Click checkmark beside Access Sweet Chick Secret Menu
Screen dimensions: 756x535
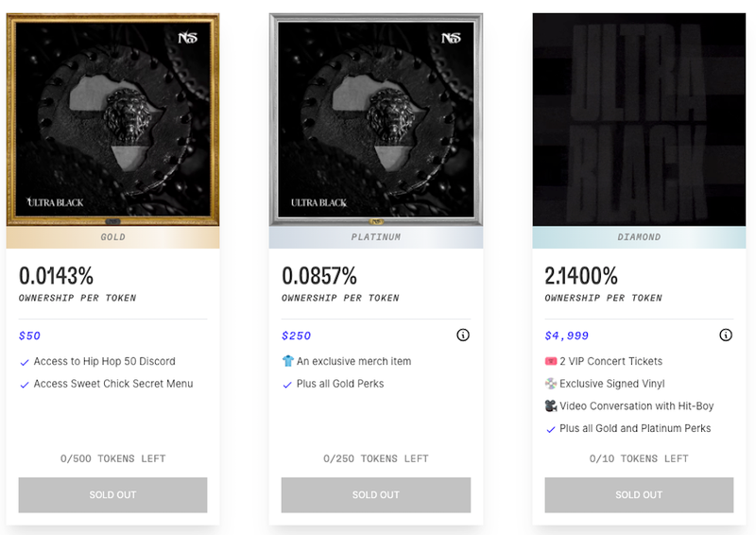[25, 385]
